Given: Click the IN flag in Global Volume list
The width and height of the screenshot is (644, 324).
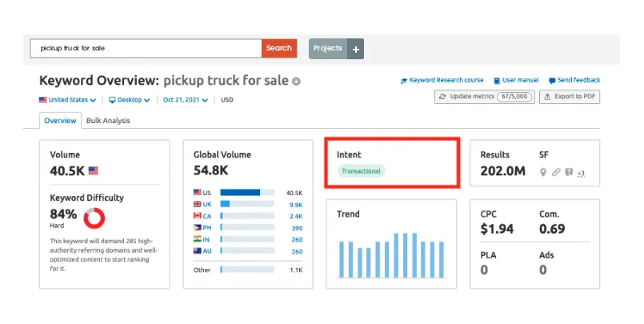Looking at the screenshot, I should coord(197,239).
